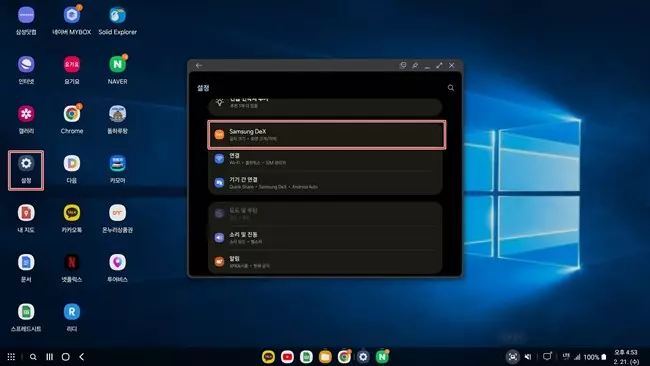Viewport: 650px width, 366px height.
Task: Open NAVER from the taskbar
Action: coord(382,356)
